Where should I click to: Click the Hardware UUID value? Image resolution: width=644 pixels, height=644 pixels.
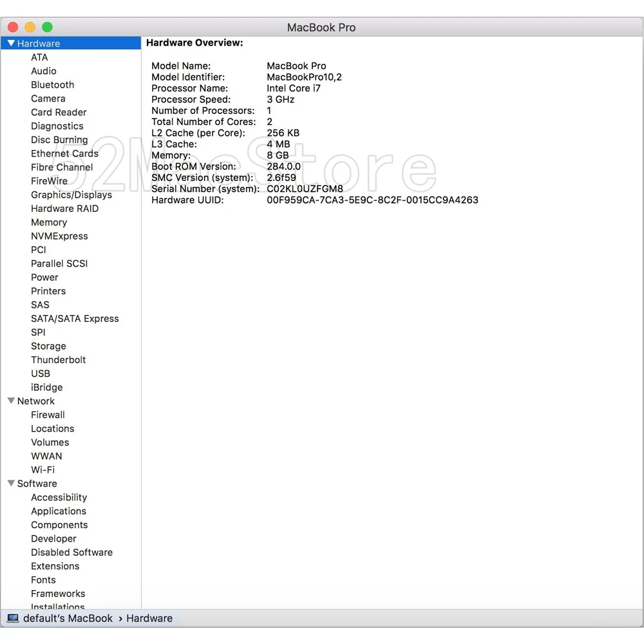372,200
